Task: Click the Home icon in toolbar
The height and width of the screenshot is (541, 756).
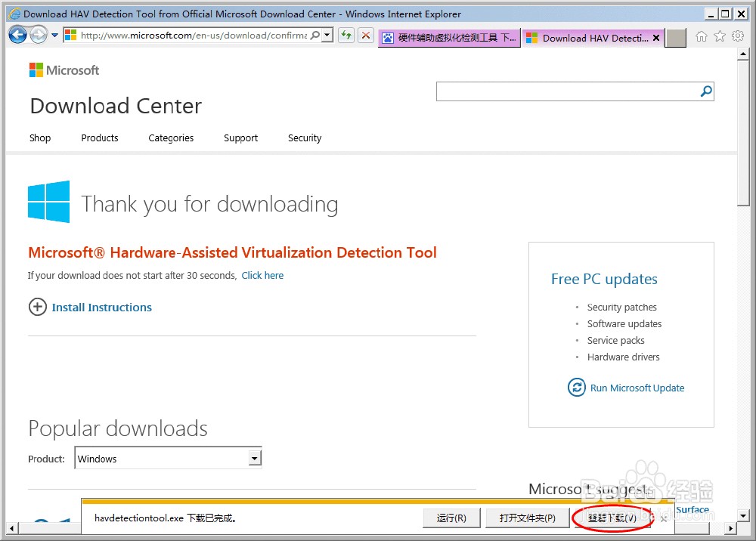Action: pos(702,36)
